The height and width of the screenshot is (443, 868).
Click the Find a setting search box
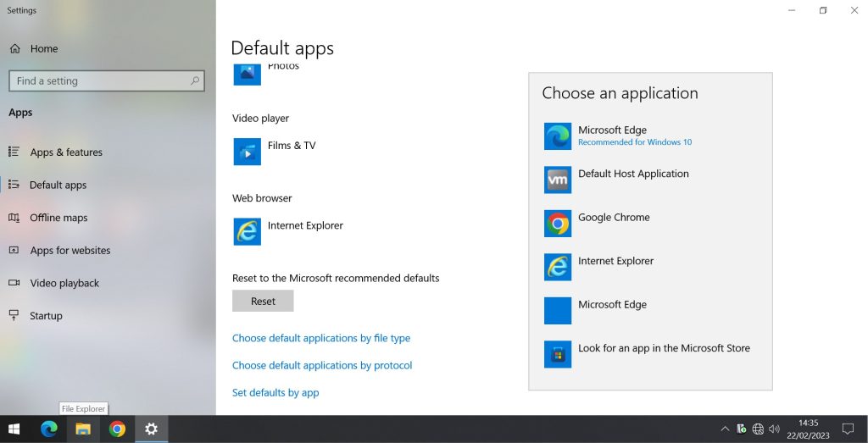click(x=107, y=80)
